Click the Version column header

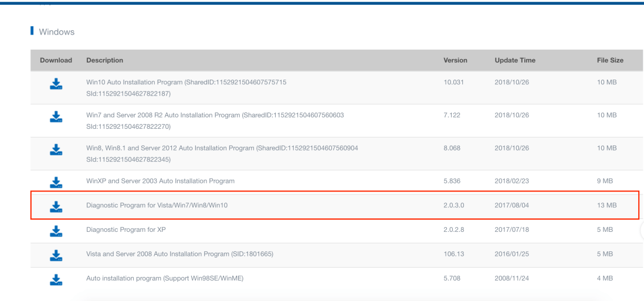[455, 60]
